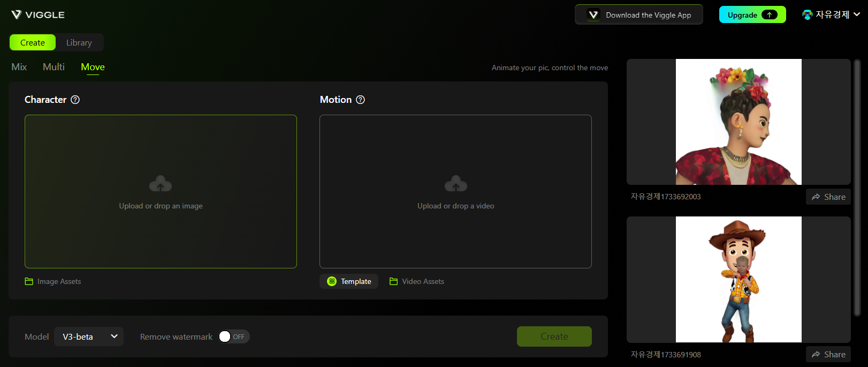The width and height of the screenshot is (868, 367).
Task: Click the 'Character' heading
Action: coord(45,100)
